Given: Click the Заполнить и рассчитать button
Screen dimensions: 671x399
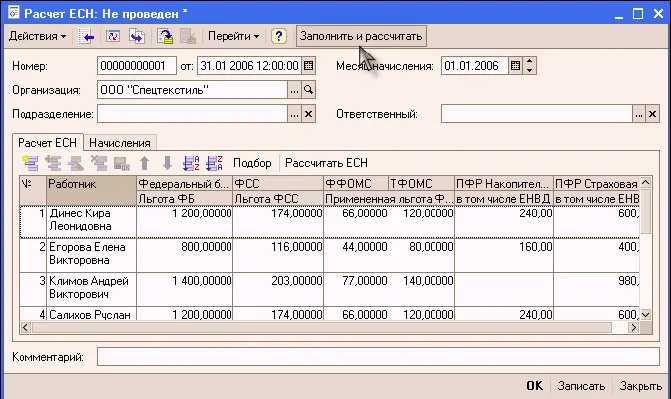Looking at the screenshot, I should point(361,36).
